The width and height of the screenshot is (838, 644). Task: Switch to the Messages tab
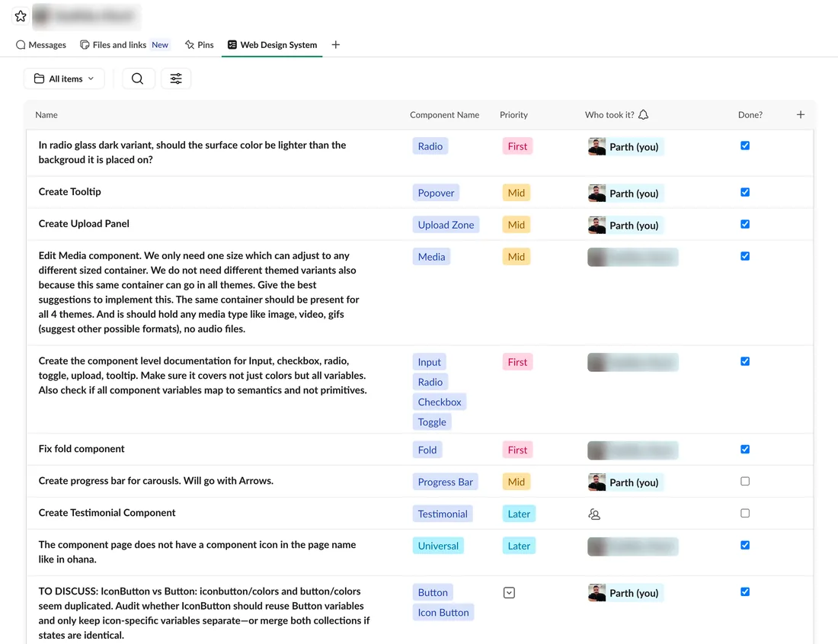(41, 45)
